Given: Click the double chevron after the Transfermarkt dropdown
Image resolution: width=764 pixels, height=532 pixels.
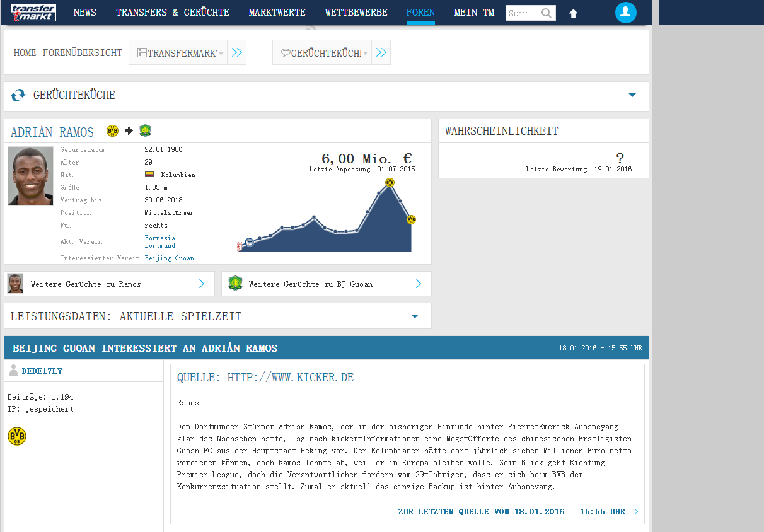Looking at the screenshot, I should (x=237, y=53).
